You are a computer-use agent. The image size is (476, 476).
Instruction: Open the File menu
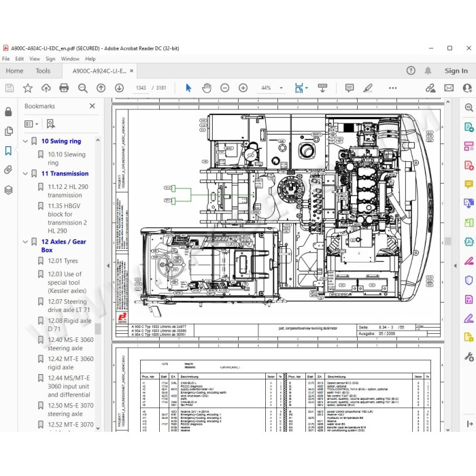click(5, 59)
